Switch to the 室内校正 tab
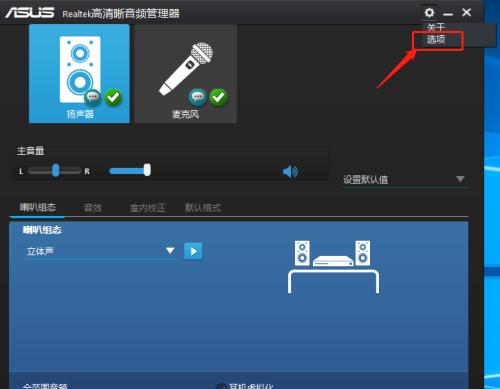500x389 pixels. pos(148,208)
